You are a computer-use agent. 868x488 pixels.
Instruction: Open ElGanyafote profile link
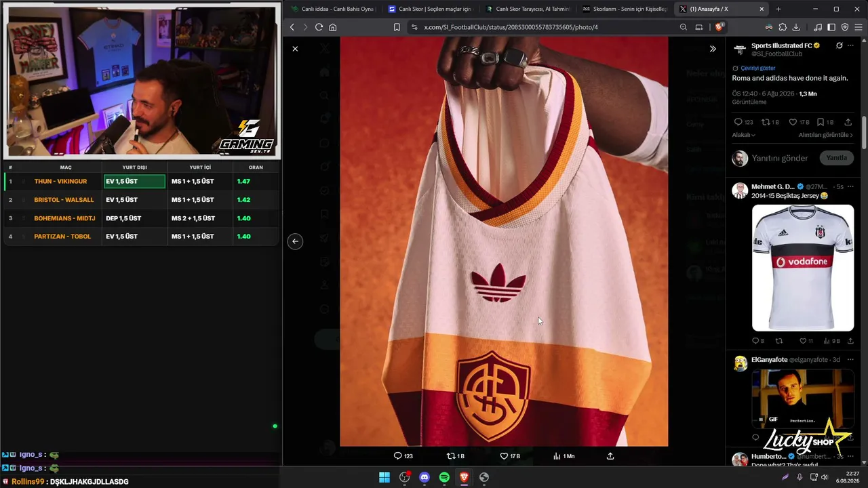769,360
